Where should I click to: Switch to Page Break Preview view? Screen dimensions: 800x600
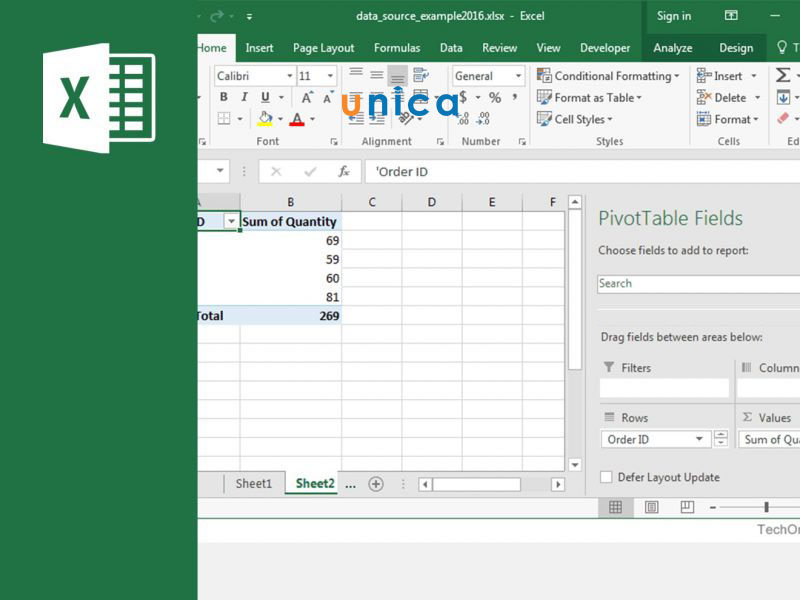[x=687, y=508]
